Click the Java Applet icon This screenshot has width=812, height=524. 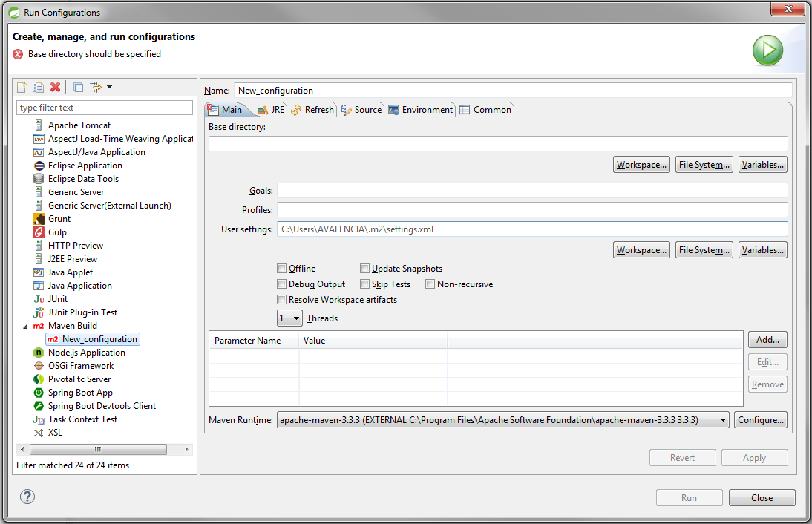pos(39,272)
